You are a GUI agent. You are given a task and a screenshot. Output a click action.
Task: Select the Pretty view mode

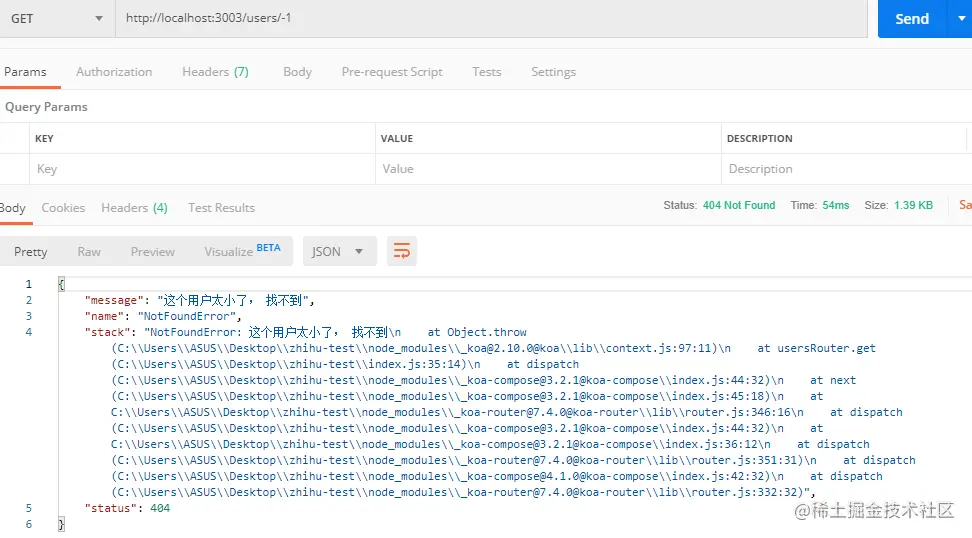point(30,252)
